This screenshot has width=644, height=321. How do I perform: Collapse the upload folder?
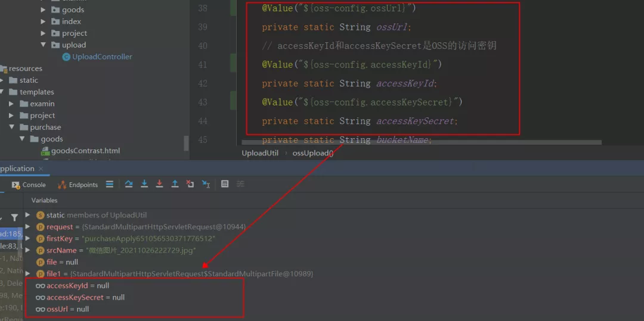tap(43, 45)
